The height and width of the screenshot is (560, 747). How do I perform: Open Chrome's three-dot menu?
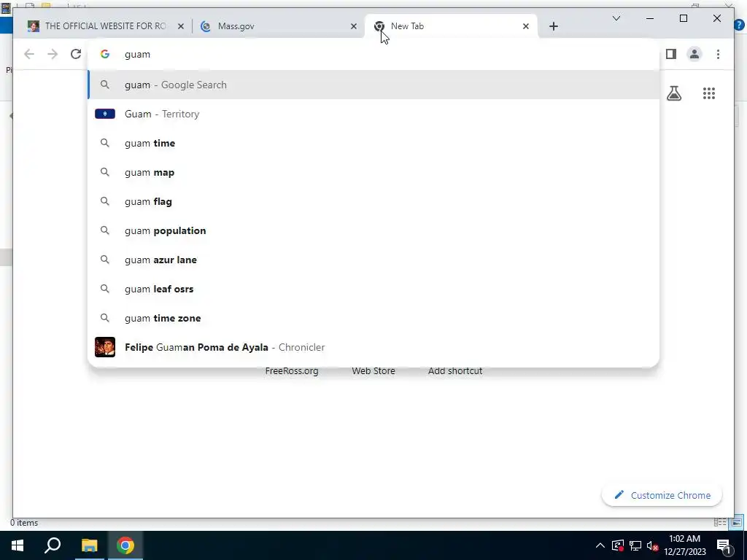(718, 54)
